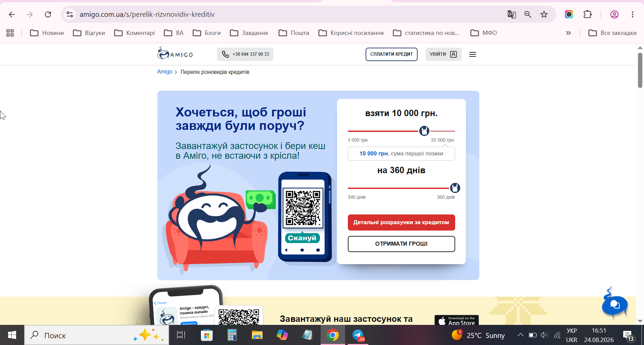Open the Завдання bookmark folder

point(249,33)
